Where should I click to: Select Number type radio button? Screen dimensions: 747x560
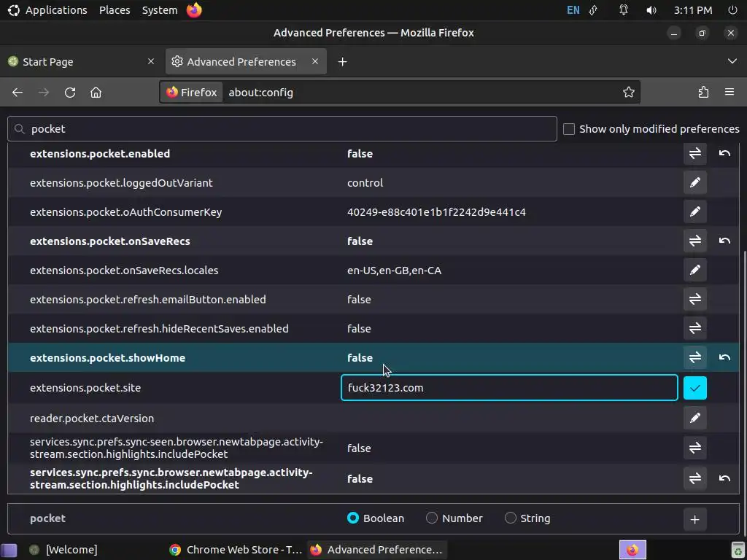tap(432, 518)
